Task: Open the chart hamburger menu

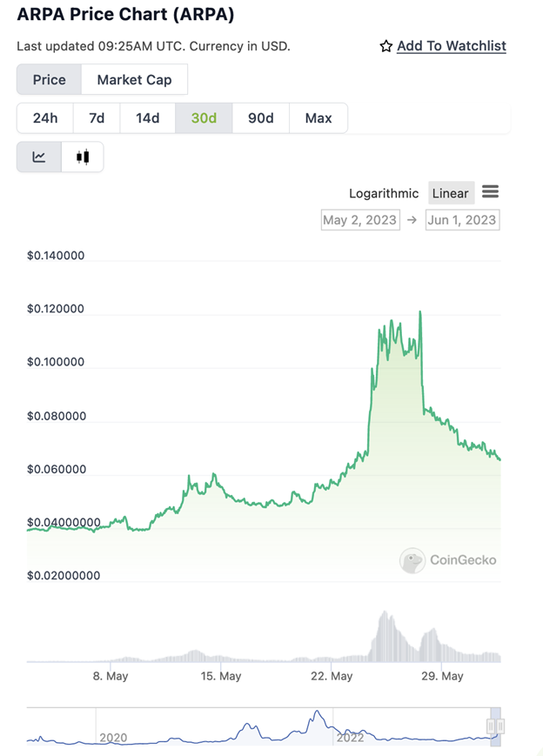Action: pos(490,192)
